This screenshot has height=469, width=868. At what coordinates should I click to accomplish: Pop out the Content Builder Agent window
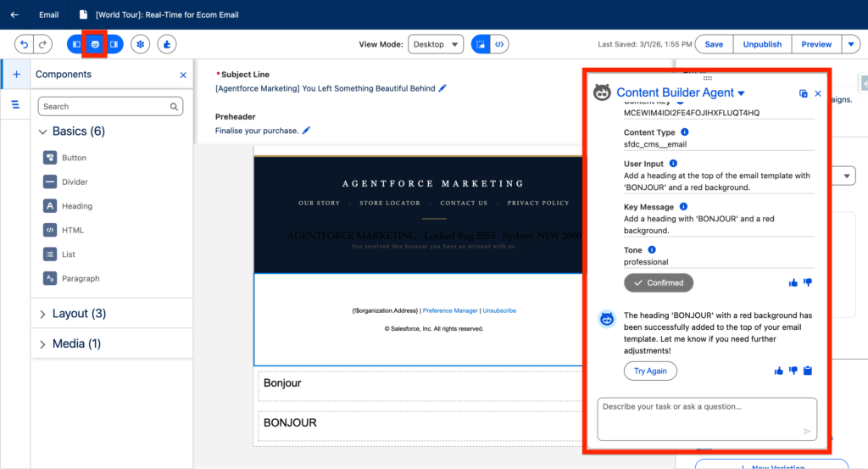point(803,93)
